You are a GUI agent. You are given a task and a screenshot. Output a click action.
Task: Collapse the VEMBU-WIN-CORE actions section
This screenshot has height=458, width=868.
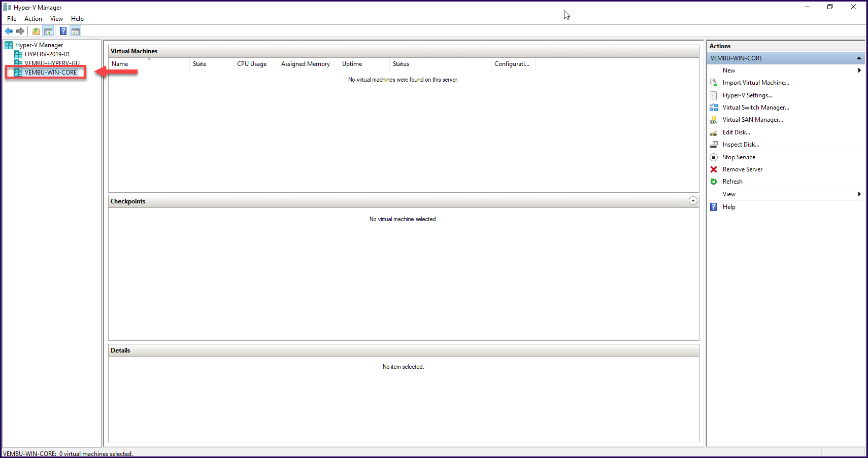pyautogui.click(x=859, y=58)
